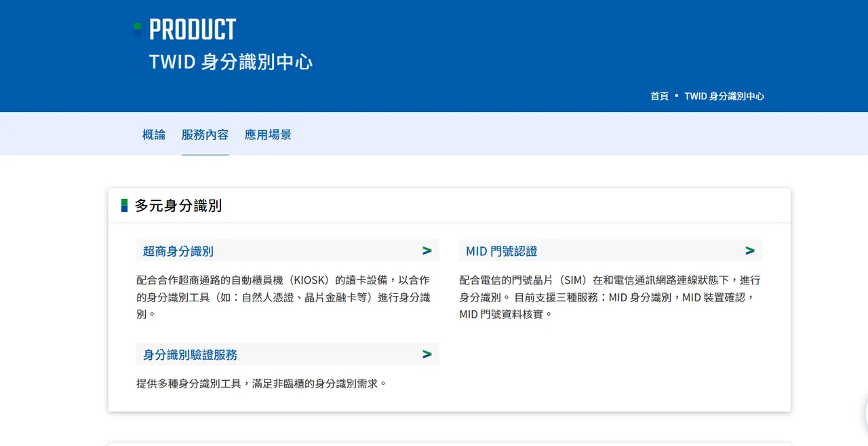Switch to the 應用場景 tab
The height and width of the screenshot is (446, 868).
(x=268, y=134)
